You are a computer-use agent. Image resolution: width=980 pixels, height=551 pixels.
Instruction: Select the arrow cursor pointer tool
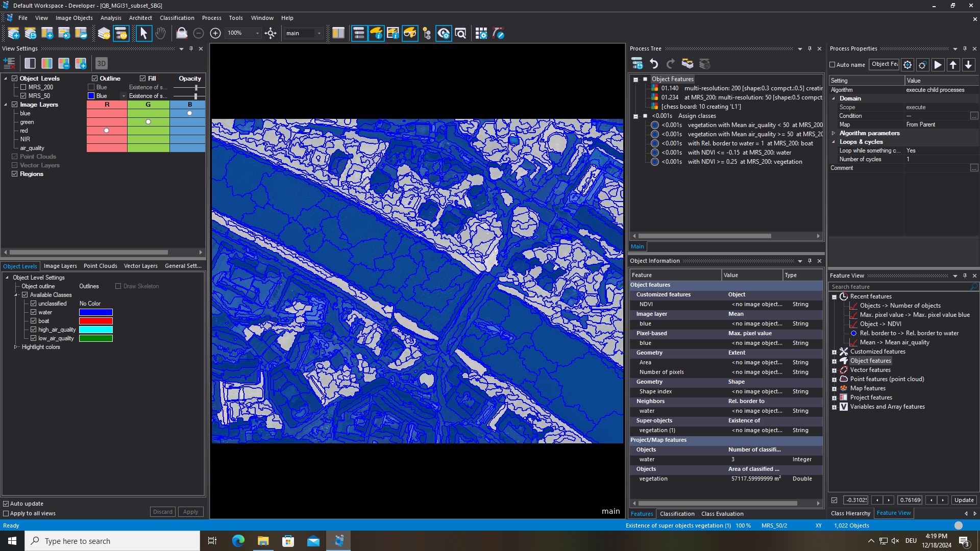tap(143, 34)
